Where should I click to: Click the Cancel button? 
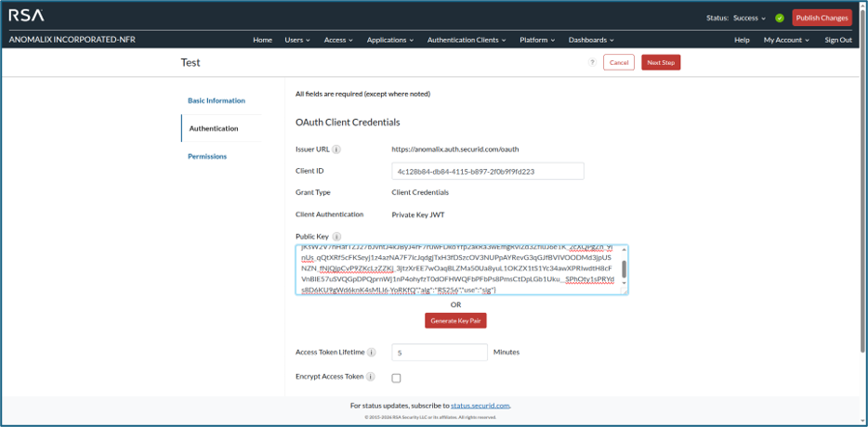tap(619, 62)
